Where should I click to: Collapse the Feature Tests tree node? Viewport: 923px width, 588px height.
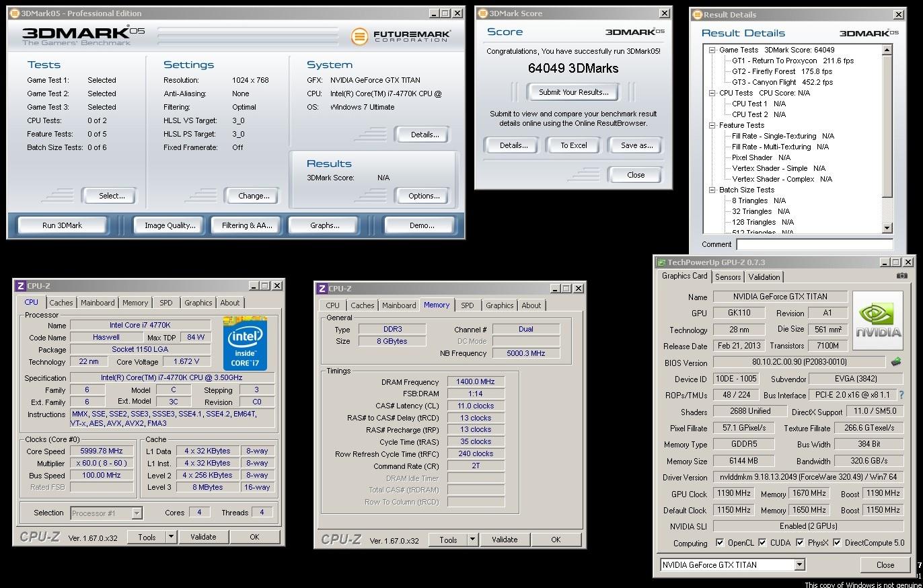712,125
